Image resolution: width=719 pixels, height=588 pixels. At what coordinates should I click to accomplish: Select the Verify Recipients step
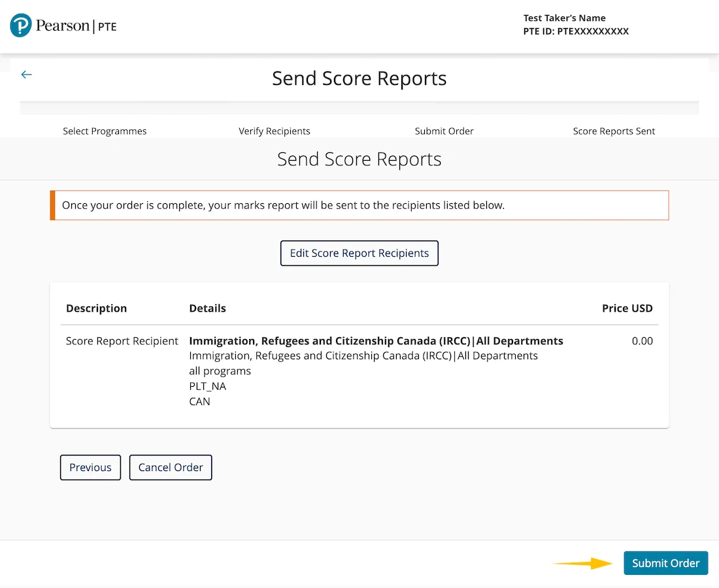click(275, 131)
